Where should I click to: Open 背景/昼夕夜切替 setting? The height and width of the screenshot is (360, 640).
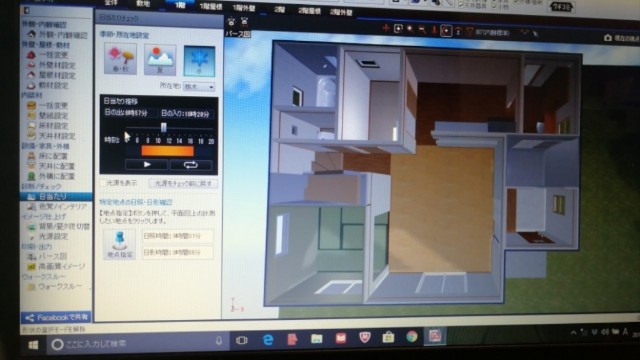click(59, 227)
